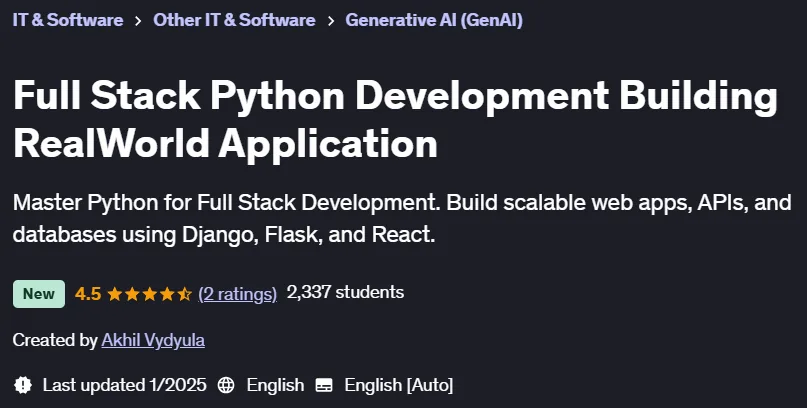Click the chevron before Generative AI (GenAI)
The width and height of the screenshot is (807, 408).
[330, 21]
